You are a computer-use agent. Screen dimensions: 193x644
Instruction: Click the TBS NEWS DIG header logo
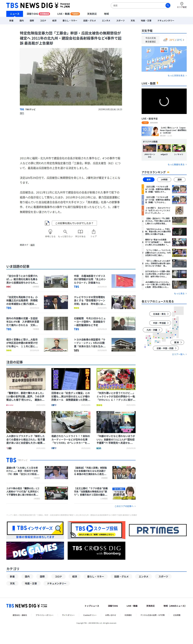pyautogui.click(x=38, y=5)
